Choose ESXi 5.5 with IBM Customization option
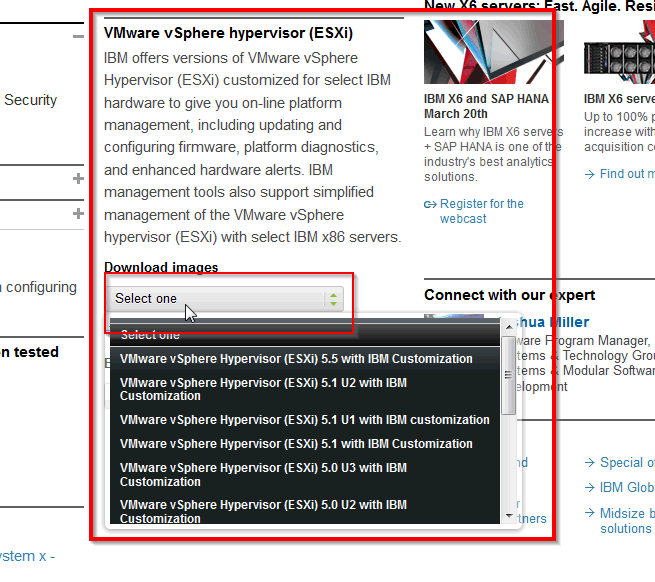Screen dimensions: 655x582 click(296, 359)
